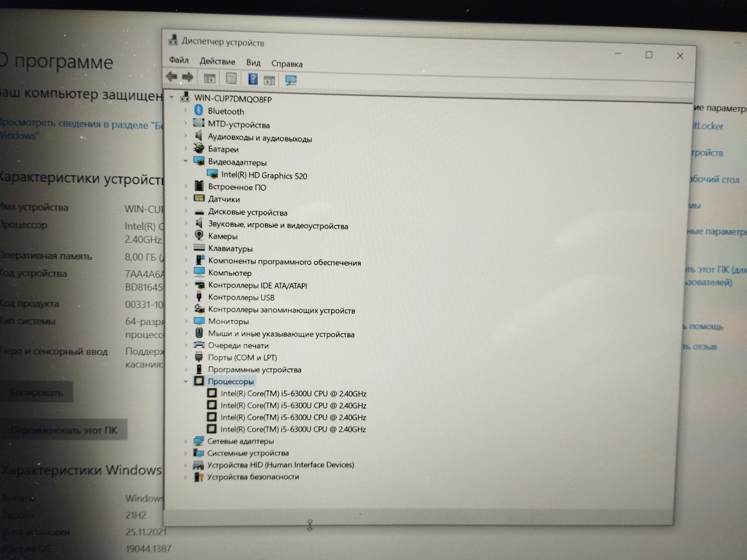This screenshot has height=560, width=747.
Task: Click the Properties toolbar icon
Action: [x=231, y=79]
